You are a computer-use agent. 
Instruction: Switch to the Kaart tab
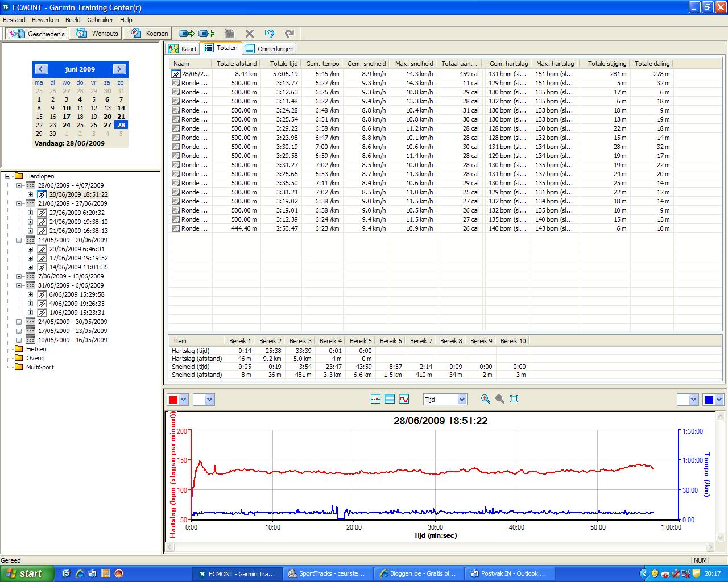(x=183, y=49)
